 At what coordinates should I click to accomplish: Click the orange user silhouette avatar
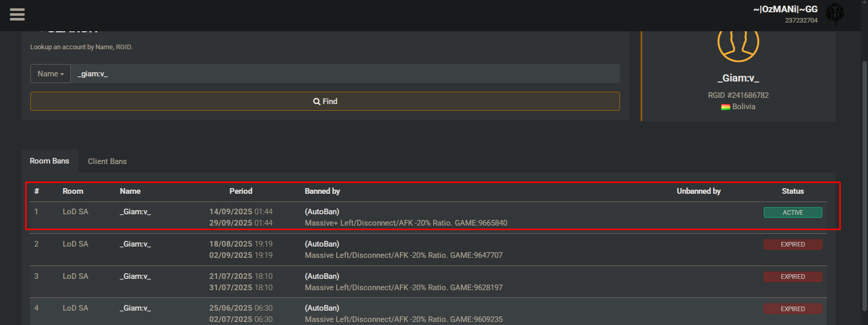(738, 45)
